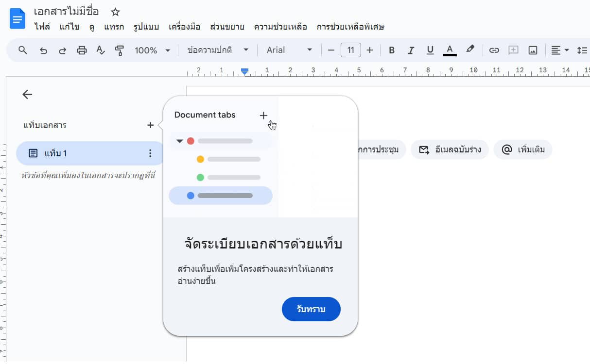This screenshot has width=590, height=364.
Task: Select the paint format tool
Action: click(120, 50)
